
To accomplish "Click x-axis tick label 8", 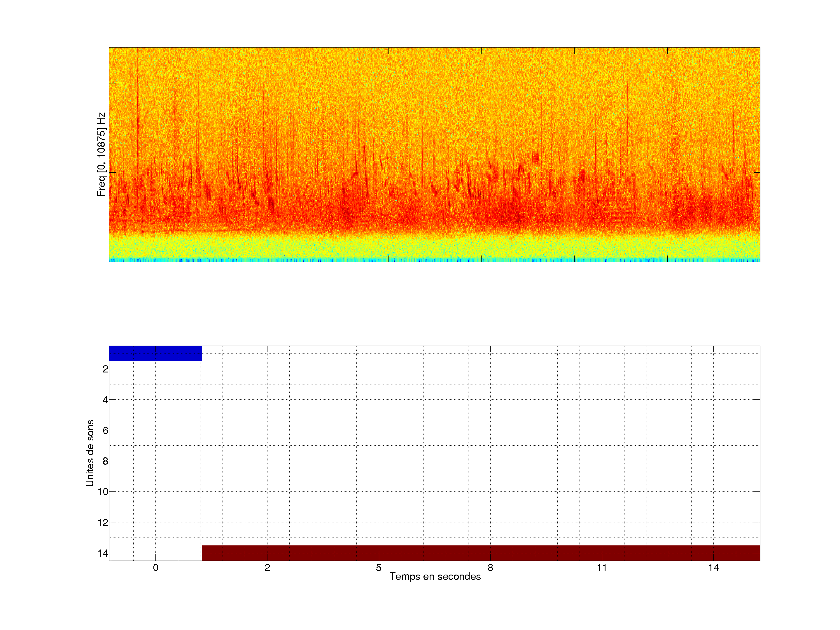I will click(490, 568).
